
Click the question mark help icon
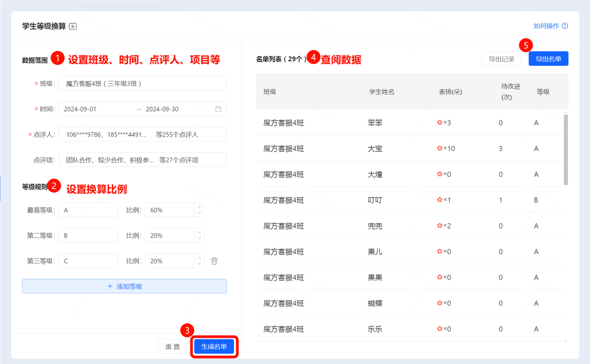tap(565, 26)
